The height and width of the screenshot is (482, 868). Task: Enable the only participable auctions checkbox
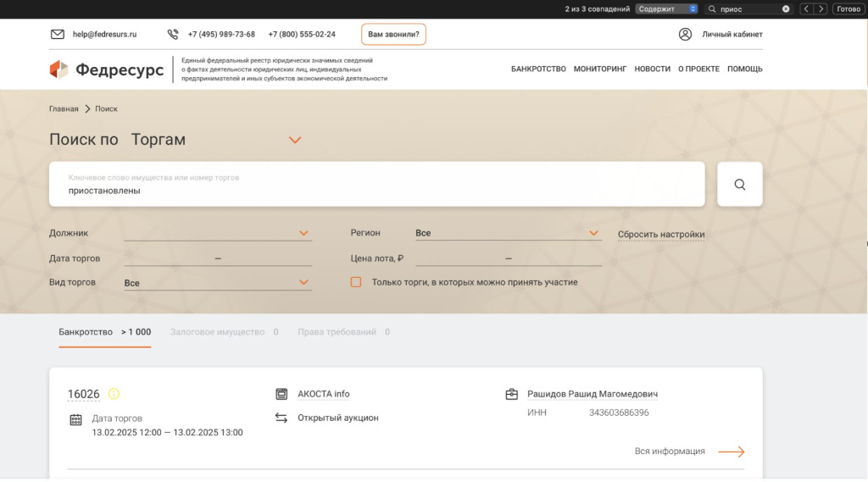356,282
